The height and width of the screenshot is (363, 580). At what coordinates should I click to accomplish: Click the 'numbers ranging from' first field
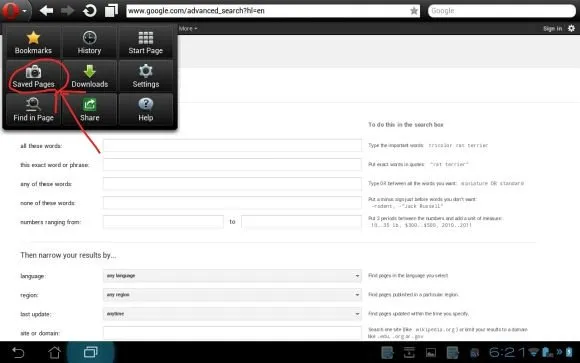[163, 222]
